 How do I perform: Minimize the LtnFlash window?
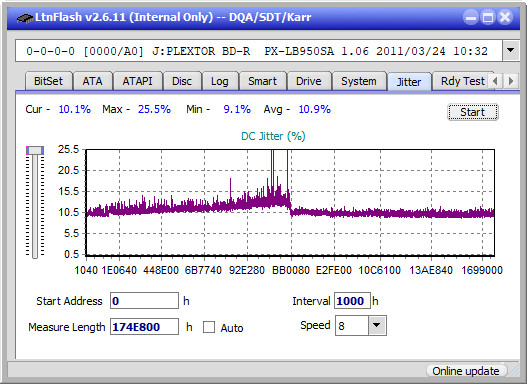click(x=471, y=17)
